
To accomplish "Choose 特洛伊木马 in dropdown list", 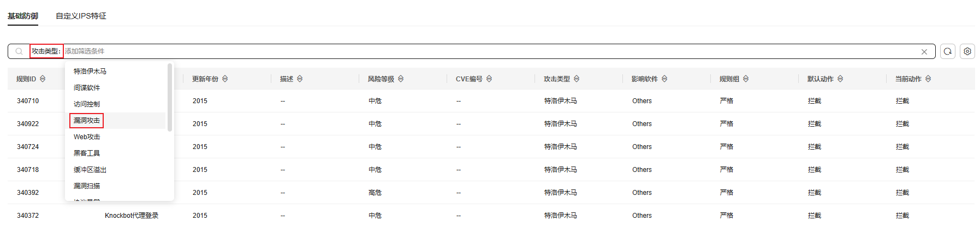I will click(x=90, y=72).
